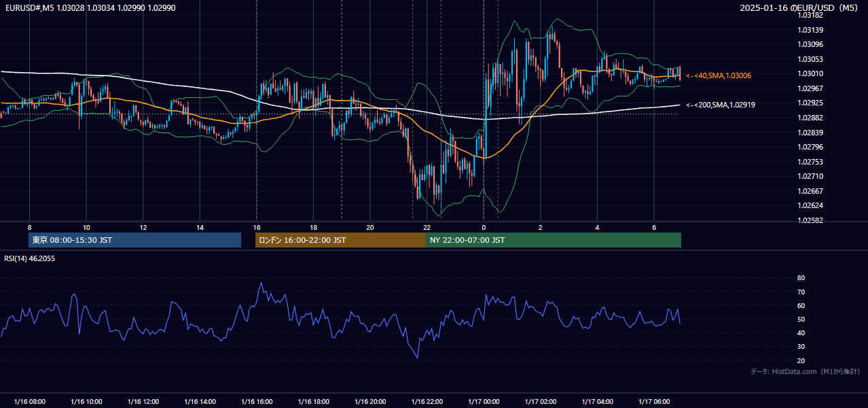Click the 1/17 02:00 bottom time label

pos(541,402)
